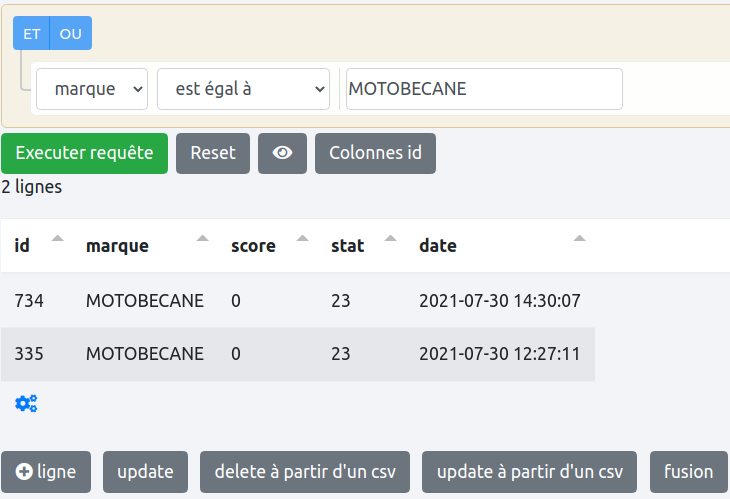Sort by the marque column arrow
The height and width of the screenshot is (499, 730).
(x=203, y=239)
